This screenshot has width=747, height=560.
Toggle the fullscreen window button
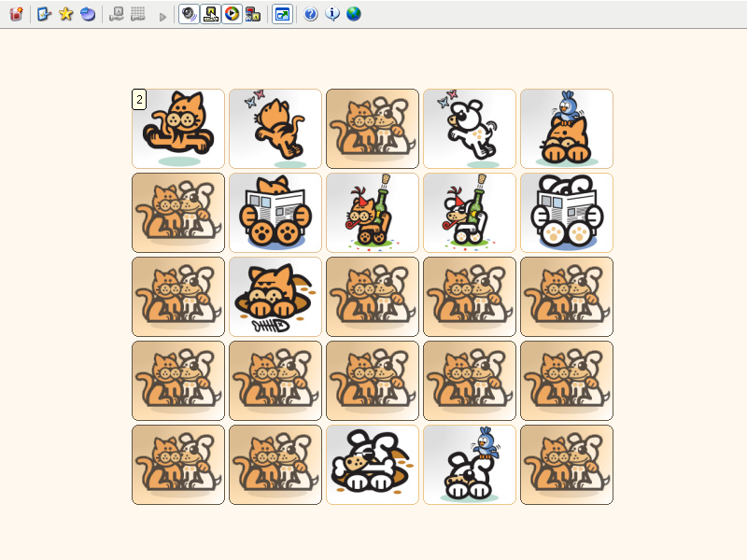(x=281, y=14)
